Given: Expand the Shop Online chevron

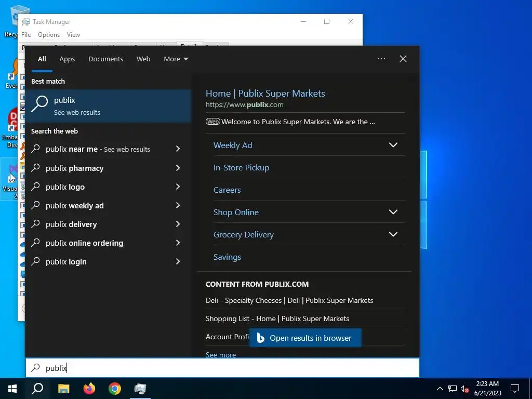Looking at the screenshot, I should [x=393, y=212].
